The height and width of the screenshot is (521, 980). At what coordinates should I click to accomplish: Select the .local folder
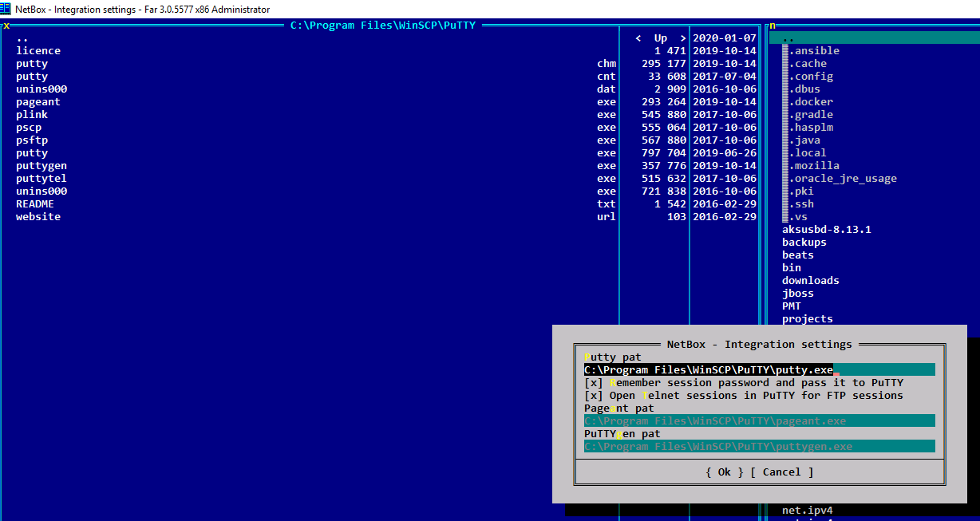(808, 152)
